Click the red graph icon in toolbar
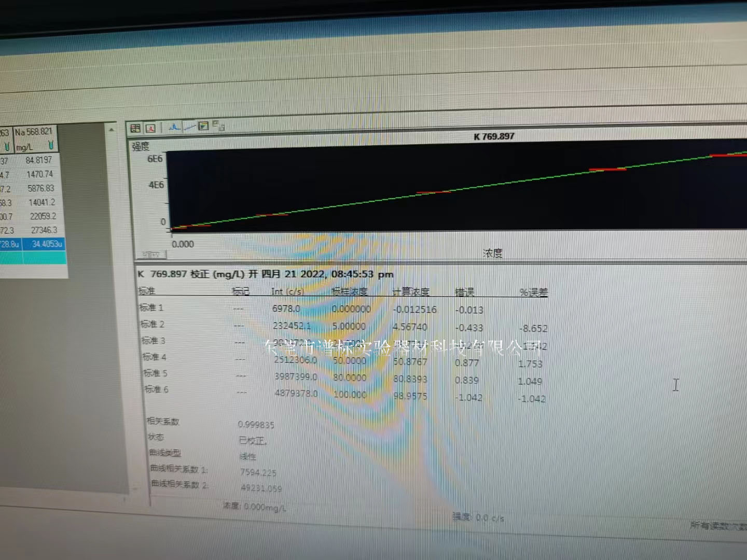This screenshot has width=747, height=560. [x=150, y=128]
